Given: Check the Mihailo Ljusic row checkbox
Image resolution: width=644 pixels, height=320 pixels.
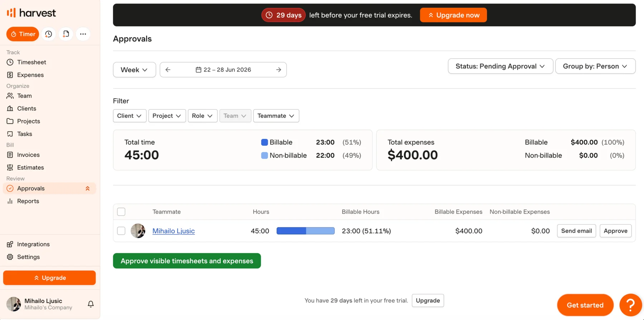Looking at the screenshot, I should pos(121,231).
